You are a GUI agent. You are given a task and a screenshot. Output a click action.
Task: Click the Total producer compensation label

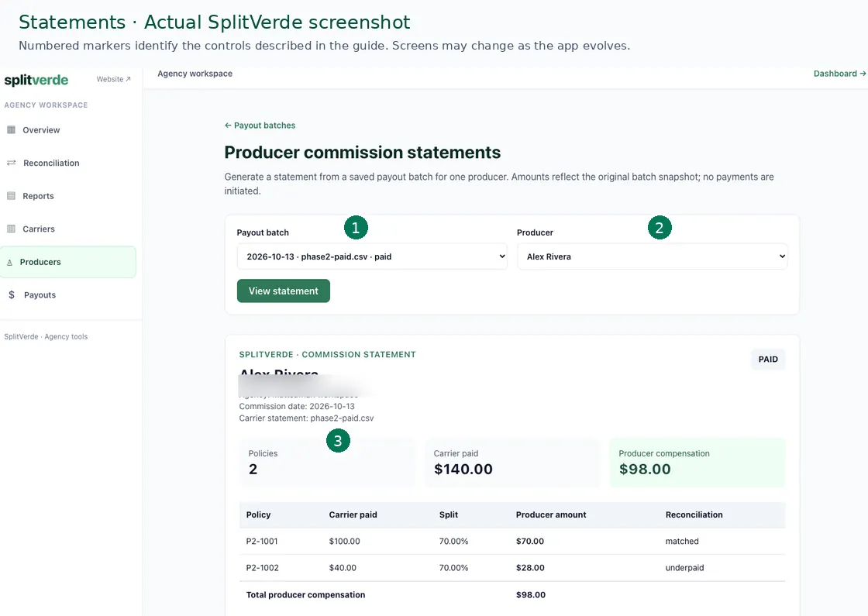click(x=305, y=595)
